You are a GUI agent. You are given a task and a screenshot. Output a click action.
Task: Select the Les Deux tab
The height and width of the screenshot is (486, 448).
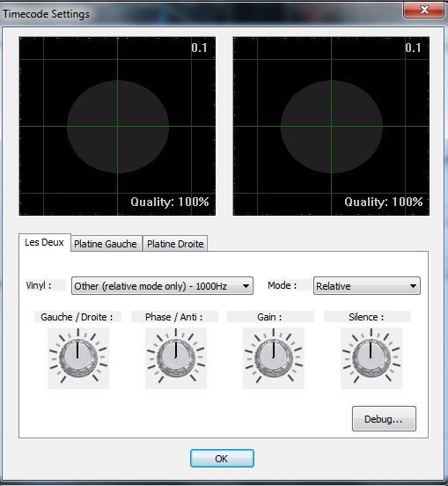(45, 242)
